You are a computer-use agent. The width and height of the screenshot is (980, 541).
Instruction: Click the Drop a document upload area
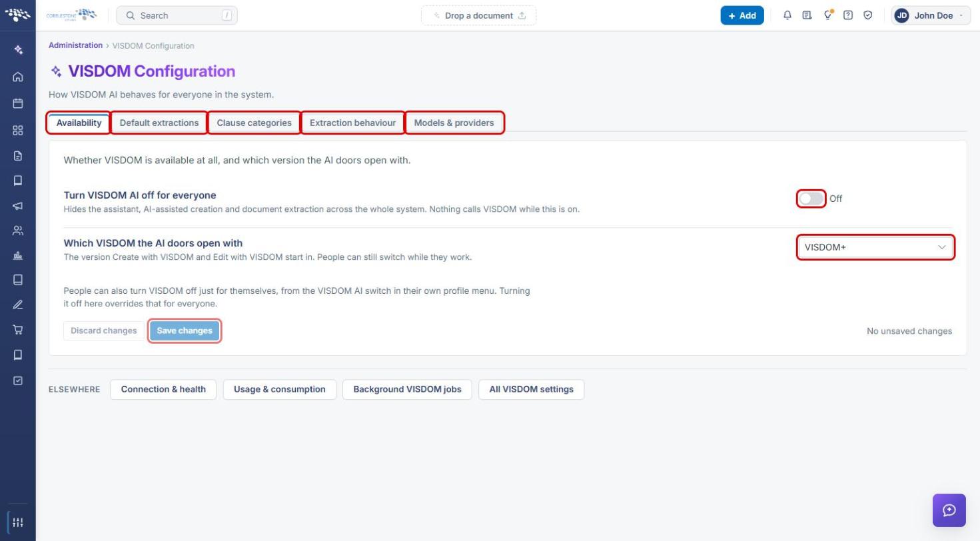(478, 15)
